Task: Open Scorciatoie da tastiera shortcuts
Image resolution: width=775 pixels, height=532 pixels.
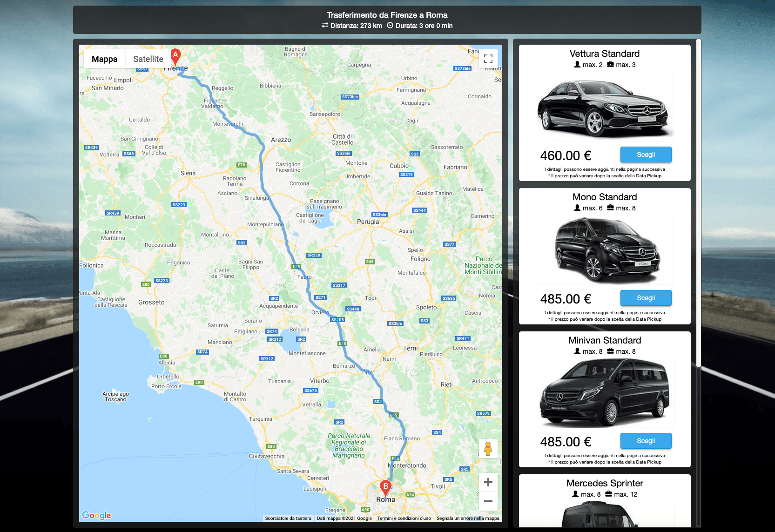Action: [x=288, y=518]
